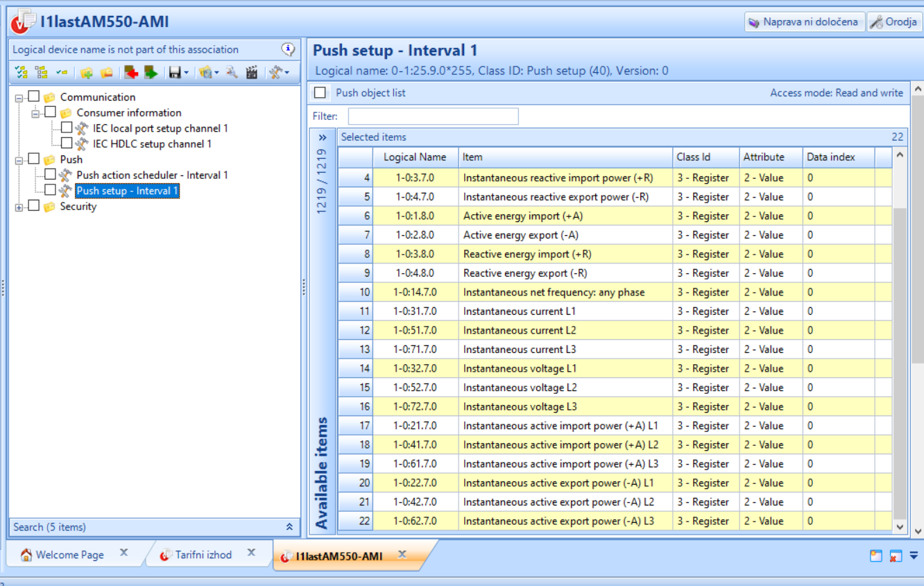Viewport: 924px width, 586px height.
Task: Tick the Push object list checkbox
Action: pos(320,93)
